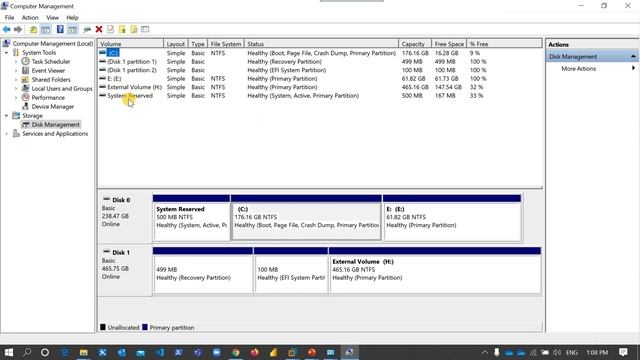Expand the Services and Applications node
The width and height of the screenshot is (640, 360).
tap(7, 133)
